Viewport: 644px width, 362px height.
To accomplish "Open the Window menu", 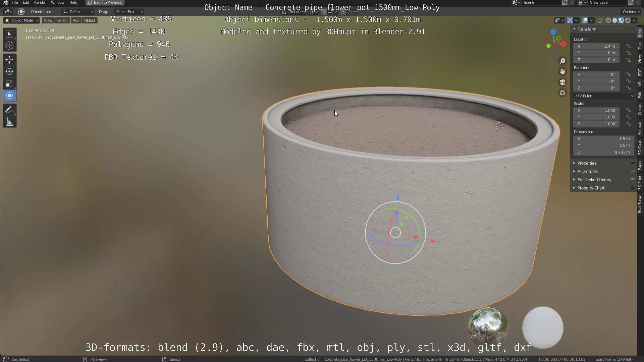I will pos(57,2).
